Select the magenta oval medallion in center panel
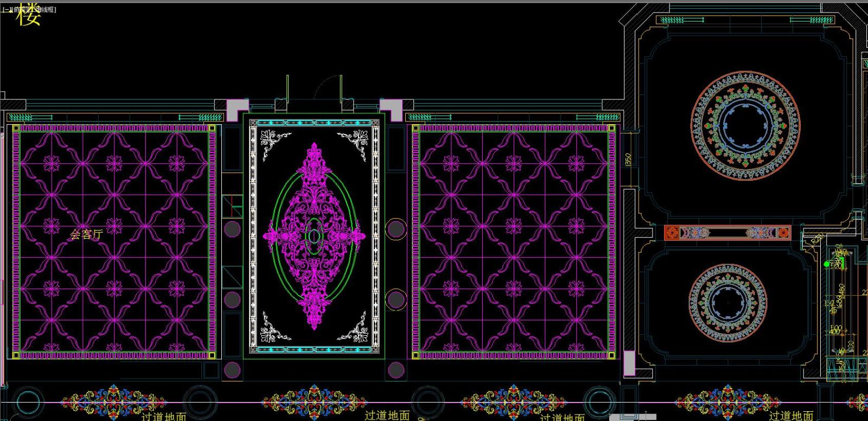The image size is (868, 421). click(314, 237)
